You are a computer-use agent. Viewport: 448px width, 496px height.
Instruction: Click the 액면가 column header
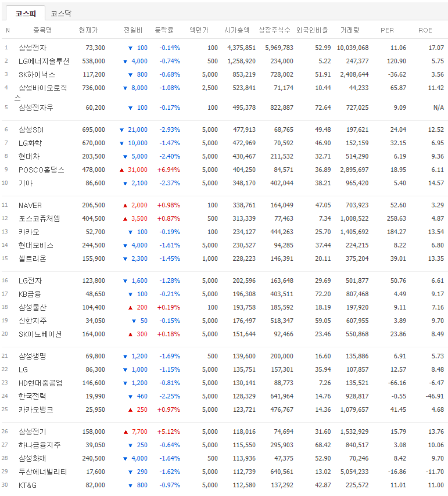[x=199, y=30]
